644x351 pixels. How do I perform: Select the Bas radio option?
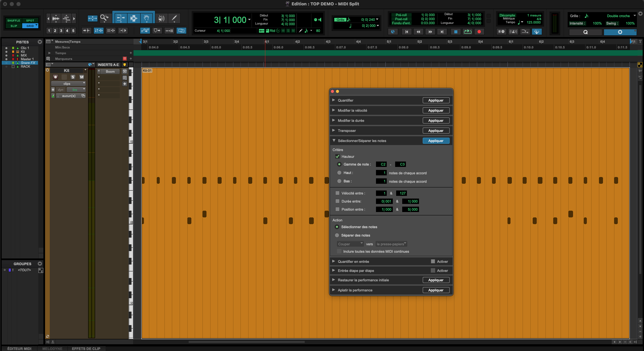339,181
